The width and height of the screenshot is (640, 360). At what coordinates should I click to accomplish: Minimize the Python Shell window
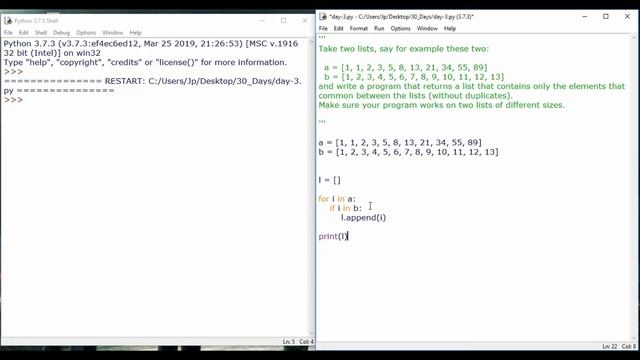262,20
